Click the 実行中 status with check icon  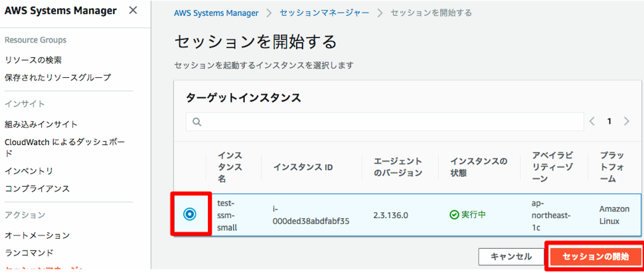[468, 215]
